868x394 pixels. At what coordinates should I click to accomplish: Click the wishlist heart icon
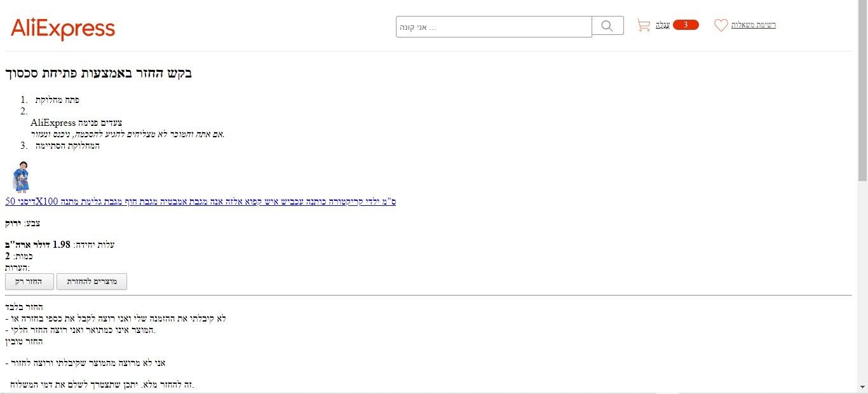[721, 25]
